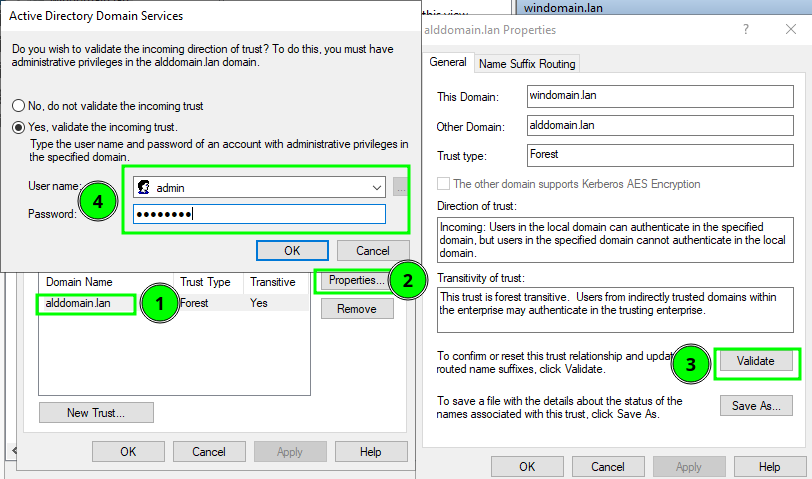Click the admin user icon in User name box
This screenshot has width=812, height=479.
pyautogui.click(x=144, y=187)
